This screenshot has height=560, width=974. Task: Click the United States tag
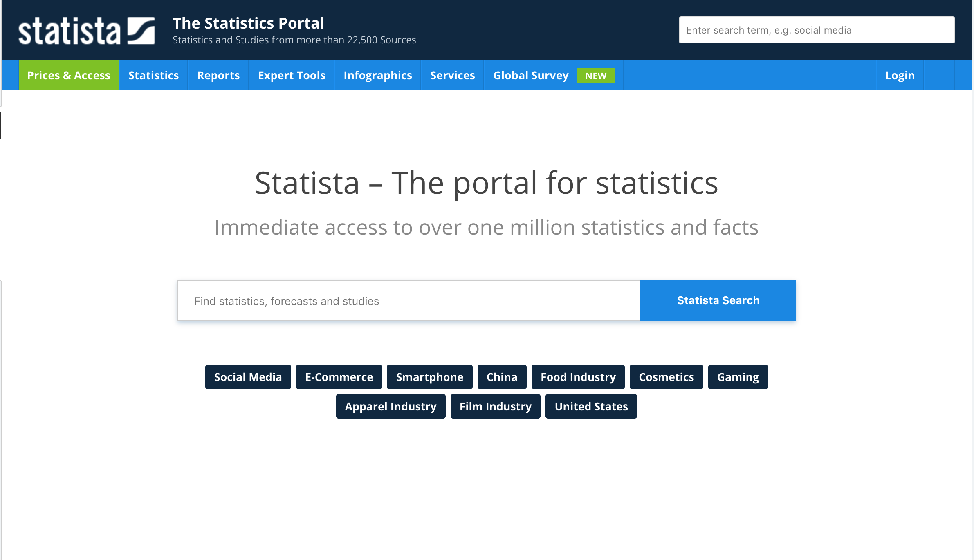[x=591, y=406]
